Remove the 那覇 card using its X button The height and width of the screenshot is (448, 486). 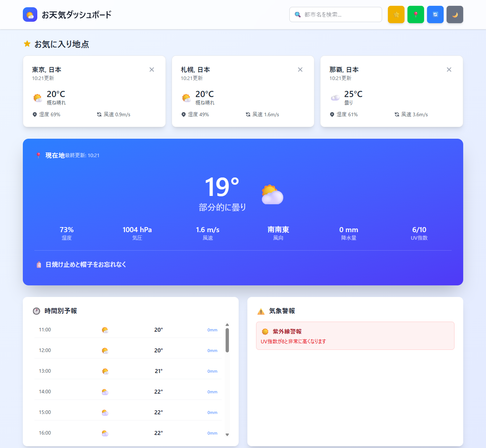coord(449,70)
